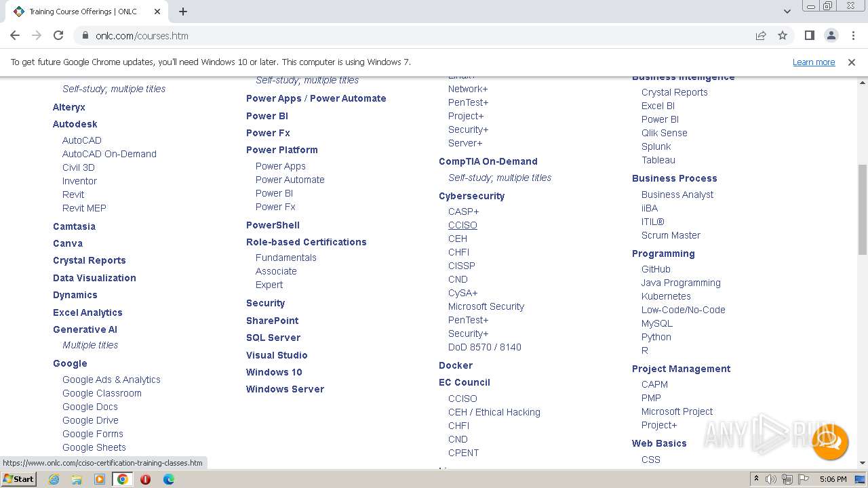
Task: Open the CASP+ cybersecurity course
Action: point(464,211)
